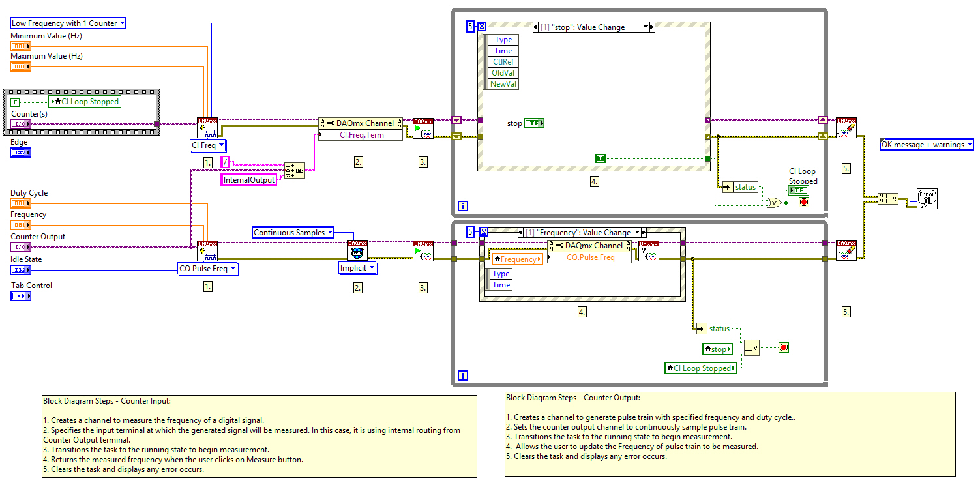The height and width of the screenshot is (485, 980).
Task: Select the Frequency DBL terminal
Action: pos(20,225)
